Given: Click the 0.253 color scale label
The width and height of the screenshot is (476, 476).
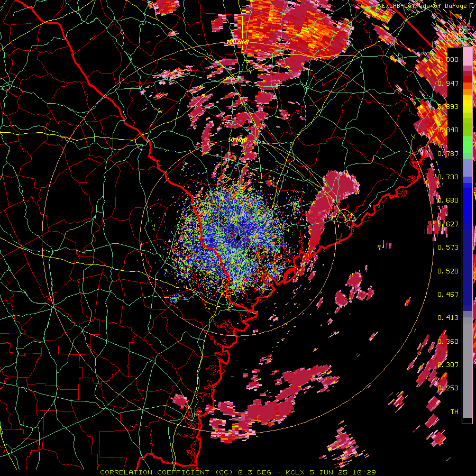Looking at the screenshot, I should [448, 388].
